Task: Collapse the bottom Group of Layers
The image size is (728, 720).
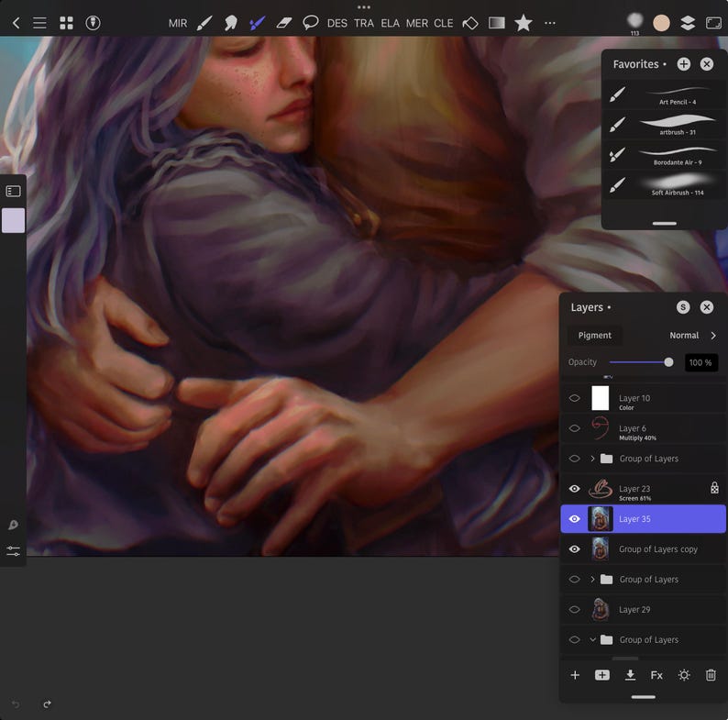Action: click(592, 639)
